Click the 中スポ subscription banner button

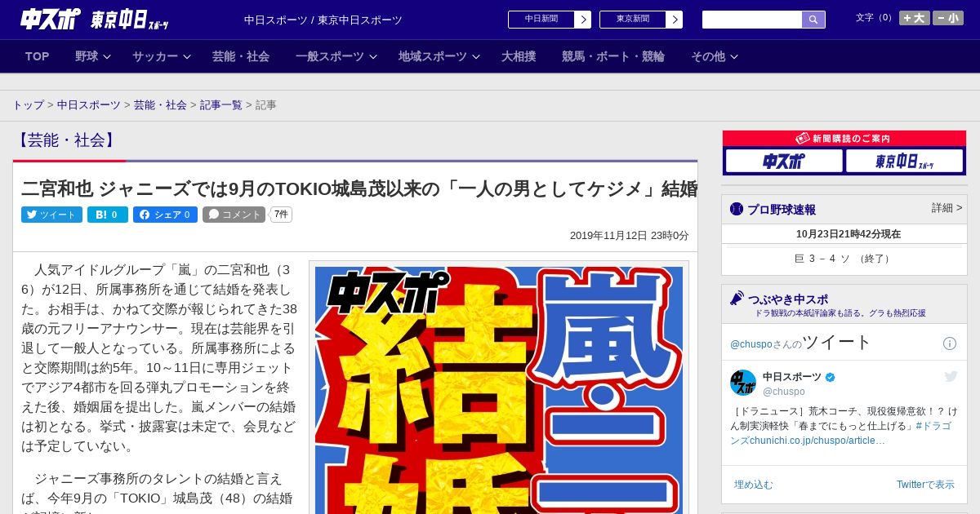[x=784, y=161]
